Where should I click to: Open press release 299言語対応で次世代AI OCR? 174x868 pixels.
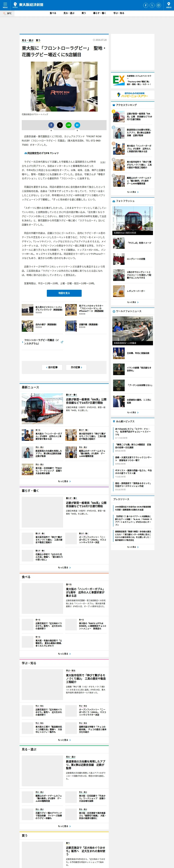pos(133,508)
